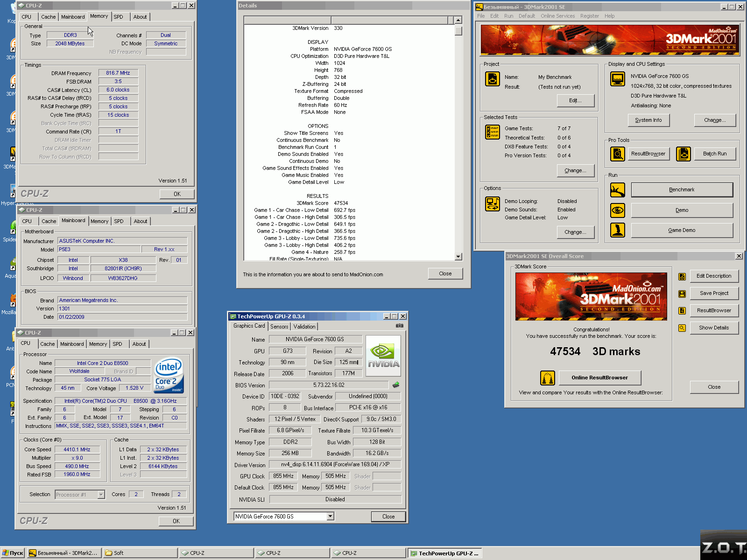The height and width of the screenshot is (560, 747).
Task: Click the Game Demo joystick icon
Action: click(618, 230)
